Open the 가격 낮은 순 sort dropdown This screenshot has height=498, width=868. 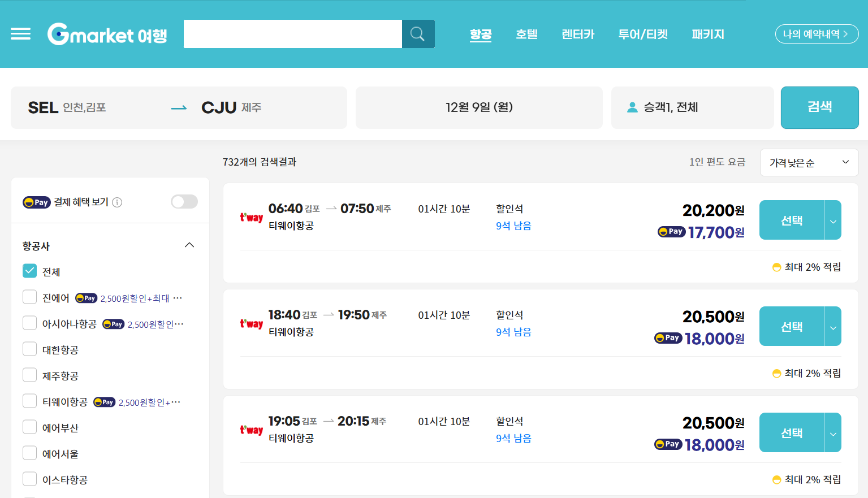tap(809, 163)
